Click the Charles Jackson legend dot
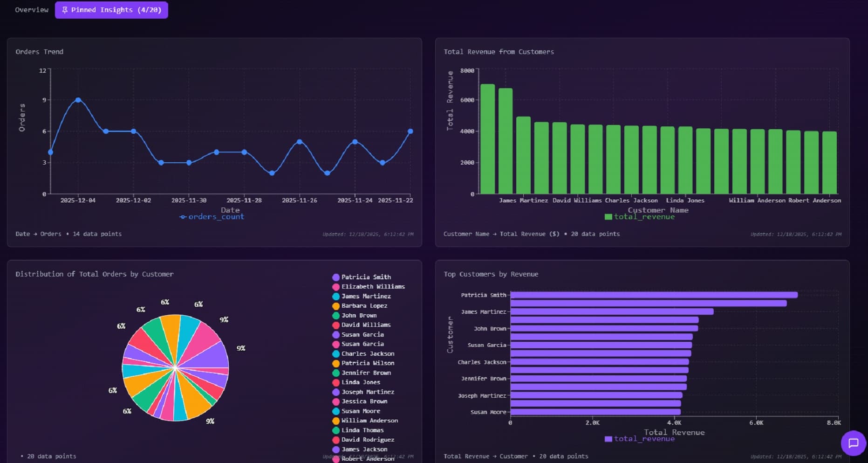The image size is (868, 463). (x=335, y=353)
